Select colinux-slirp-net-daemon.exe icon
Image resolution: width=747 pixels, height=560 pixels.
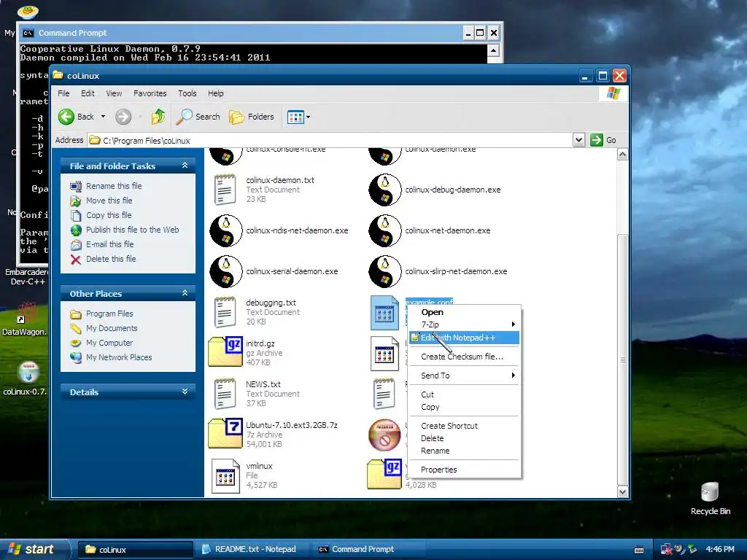[385, 271]
